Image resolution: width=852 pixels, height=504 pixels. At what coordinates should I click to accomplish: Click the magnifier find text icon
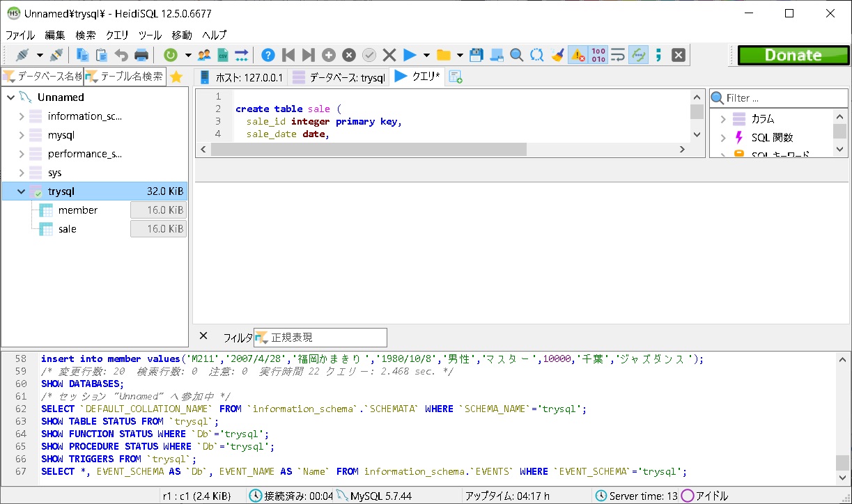point(517,55)
